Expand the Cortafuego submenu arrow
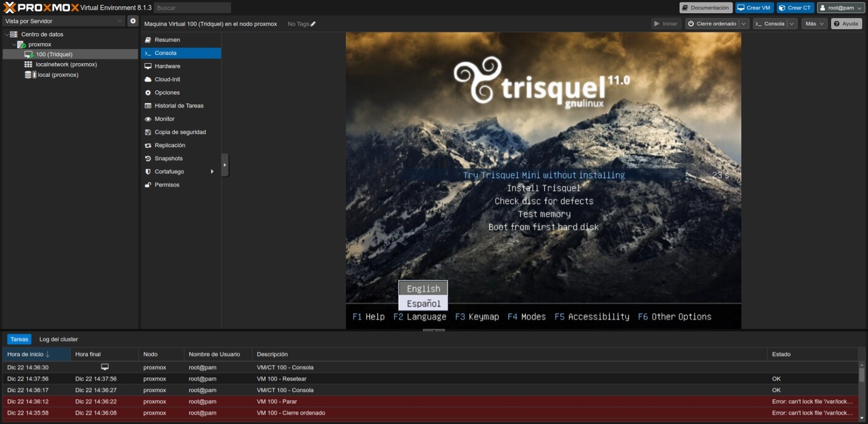Image resolution: width=868 pixels, height=424 pixels. pos(212,171)
